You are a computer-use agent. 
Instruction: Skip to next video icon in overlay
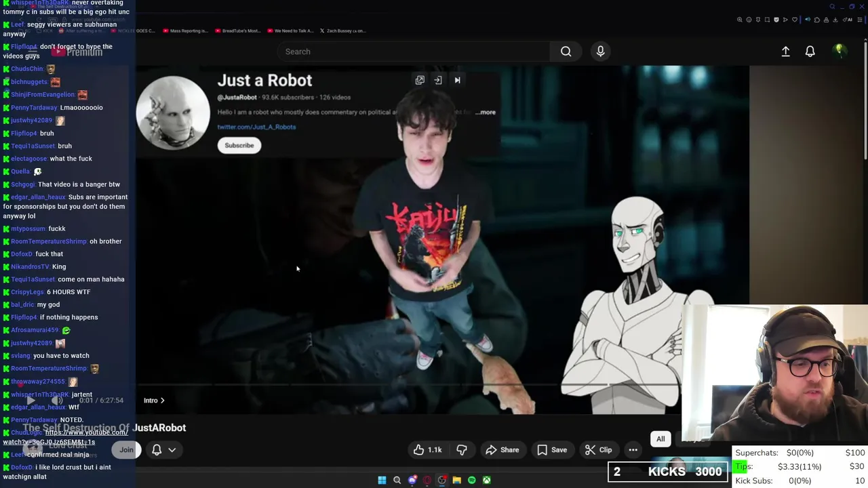pos(457,80)
